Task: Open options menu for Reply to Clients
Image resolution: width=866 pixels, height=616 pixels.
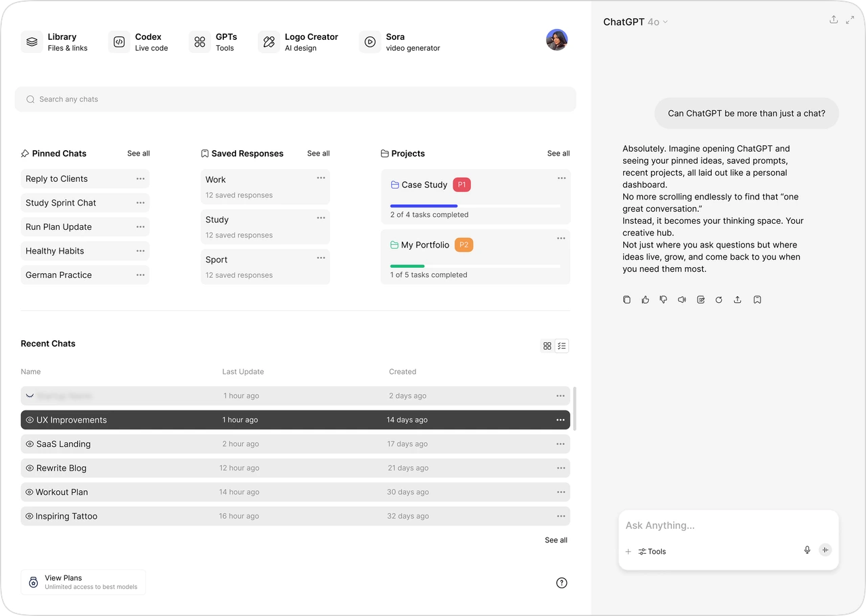Action: [140, 179]
